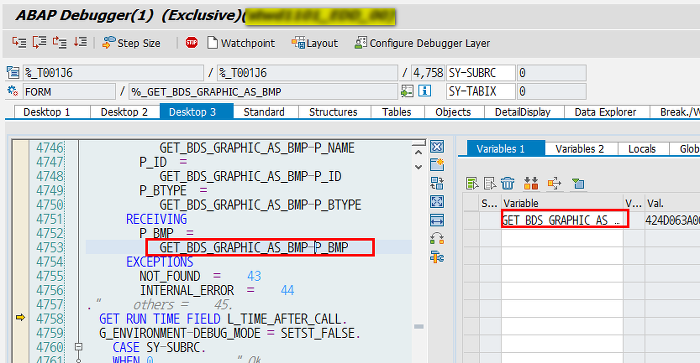Click the 424D063A value cell
This screenshot has height=363, width=700.
click(672, 220)
